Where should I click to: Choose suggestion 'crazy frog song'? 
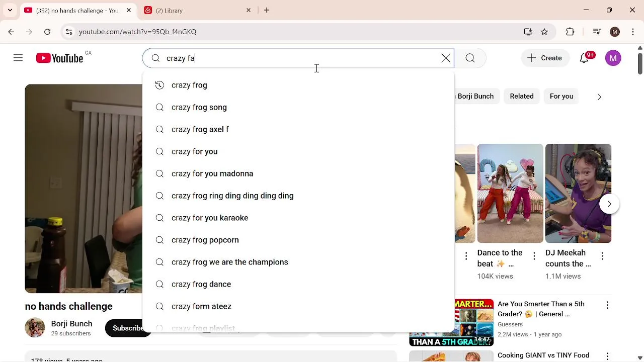click(x=298, y=107)
